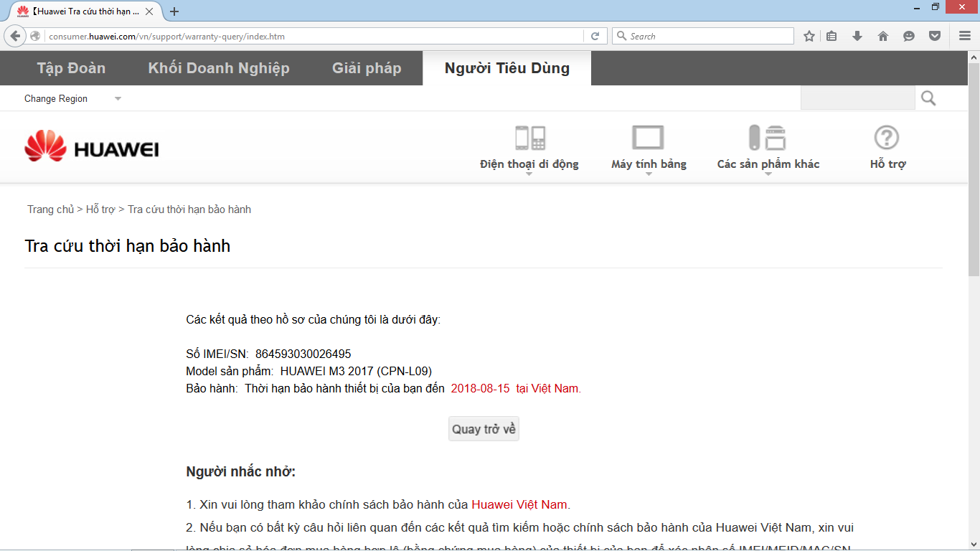Open the downloads arrow icon
This screenshot has height=551, width=980.
[857, 36]
